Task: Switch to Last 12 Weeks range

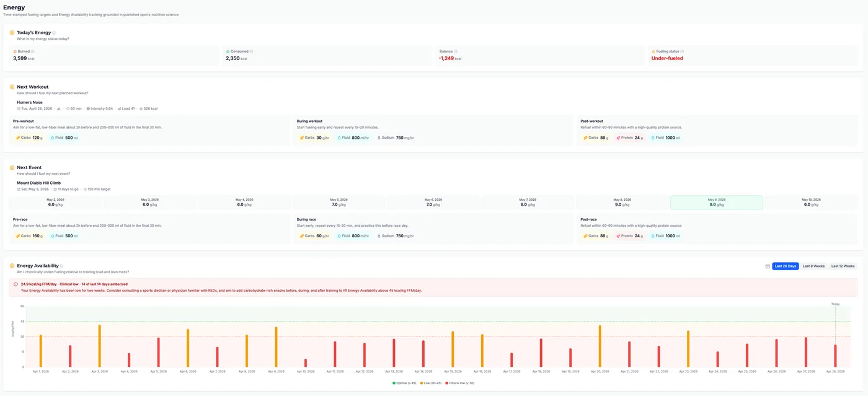Action: click(843, 266)
